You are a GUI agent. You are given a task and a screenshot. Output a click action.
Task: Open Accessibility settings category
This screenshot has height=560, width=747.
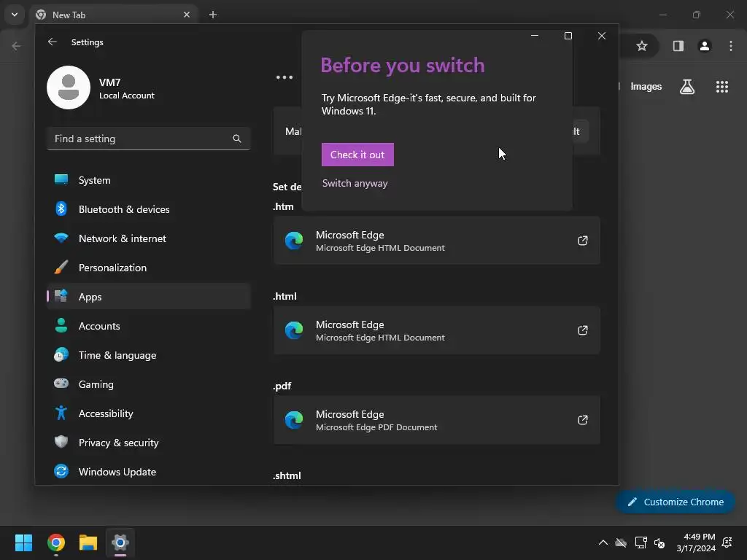(149, 413)
